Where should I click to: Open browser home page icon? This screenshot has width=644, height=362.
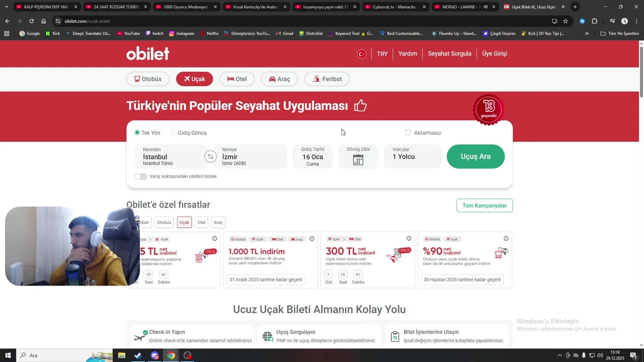(x=44, y=21)
